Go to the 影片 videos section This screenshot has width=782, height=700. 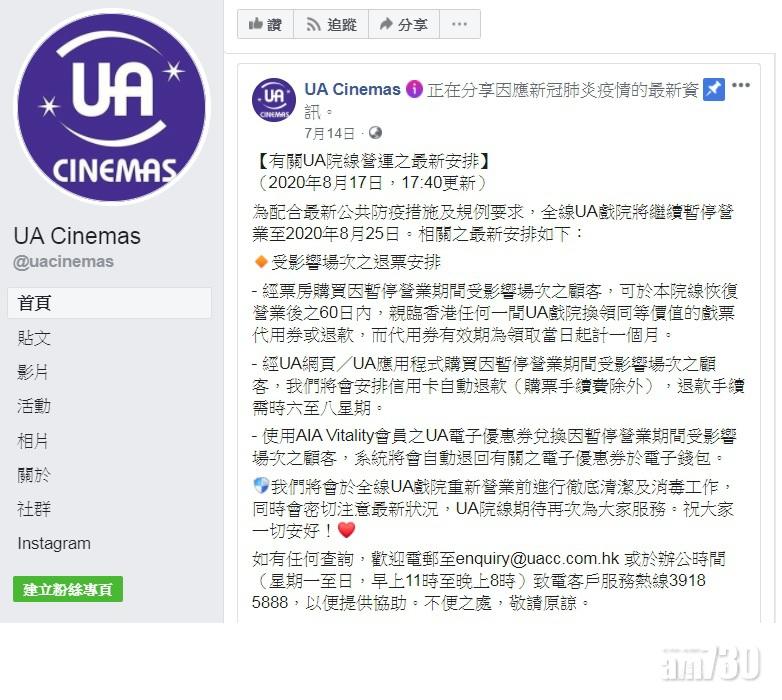click(32, 372)
